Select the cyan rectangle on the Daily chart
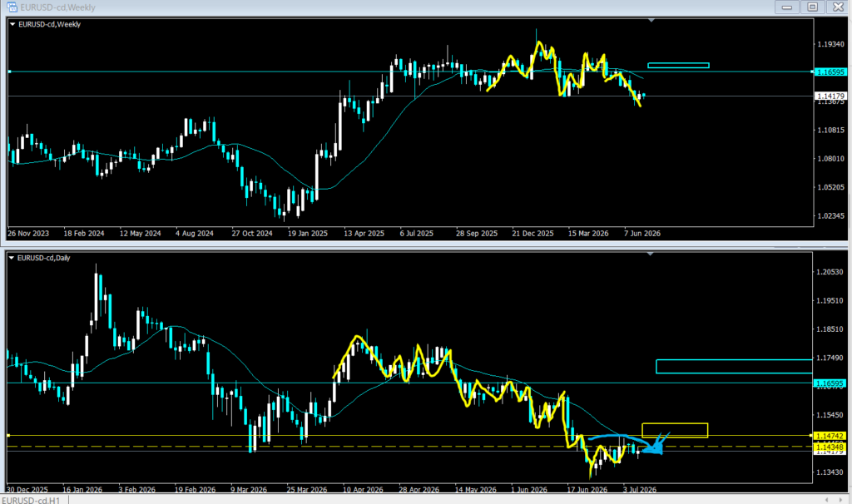 click(x=734, y=366)
